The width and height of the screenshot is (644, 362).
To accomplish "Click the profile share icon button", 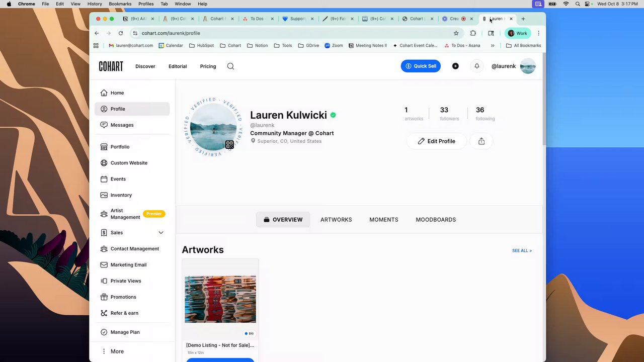I will pyautogui.click(x=481, y=141).
